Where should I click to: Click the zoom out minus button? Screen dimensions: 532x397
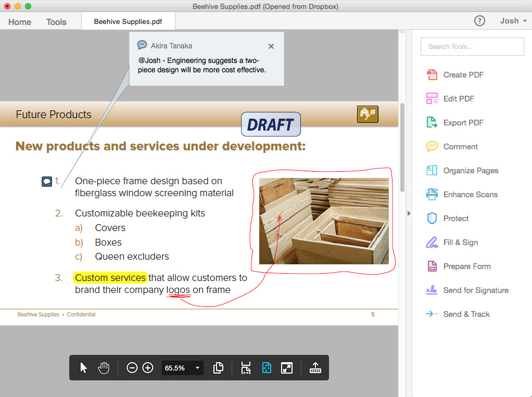[132, 368]
